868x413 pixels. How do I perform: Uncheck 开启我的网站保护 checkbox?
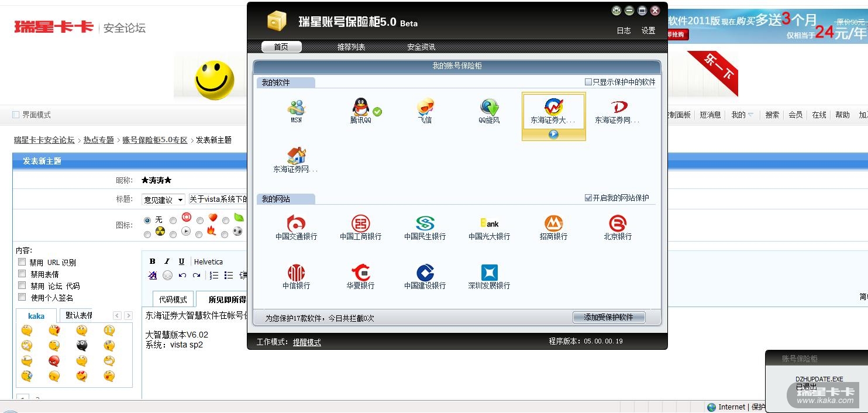(x=588, y=198)
